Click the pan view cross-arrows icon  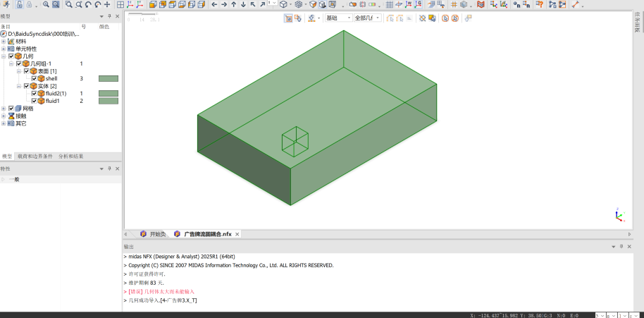pyautogui.click(x=107, y=4)
